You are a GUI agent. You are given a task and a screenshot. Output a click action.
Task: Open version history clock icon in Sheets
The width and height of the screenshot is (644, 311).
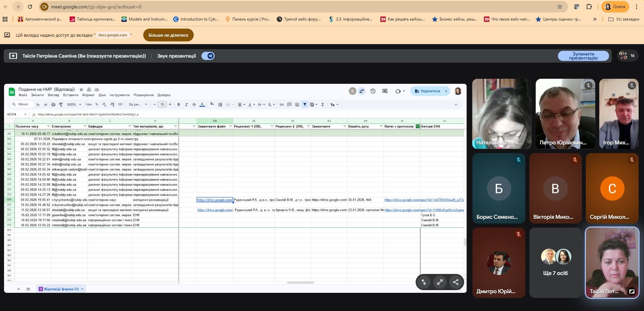click(373, 91)
